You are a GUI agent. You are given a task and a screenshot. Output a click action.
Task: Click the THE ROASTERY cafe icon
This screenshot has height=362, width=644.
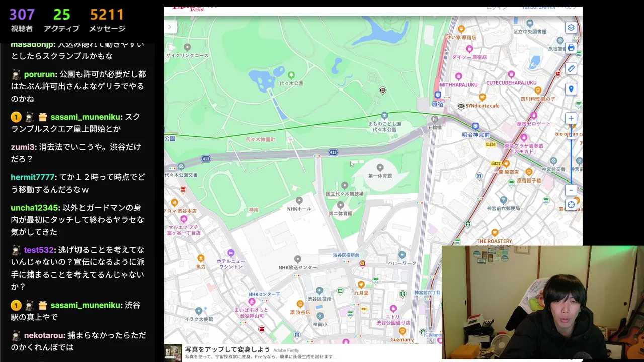495,233
